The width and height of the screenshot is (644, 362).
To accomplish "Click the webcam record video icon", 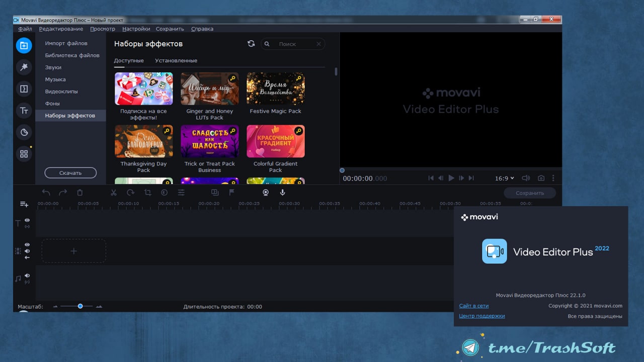I will pyautogui.click(x=266, y=193).
